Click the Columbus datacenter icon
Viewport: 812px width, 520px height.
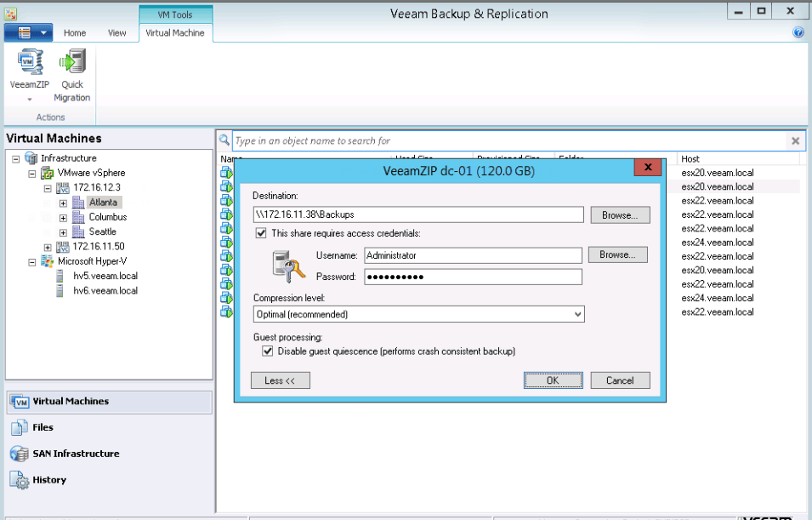coord(78,217)
